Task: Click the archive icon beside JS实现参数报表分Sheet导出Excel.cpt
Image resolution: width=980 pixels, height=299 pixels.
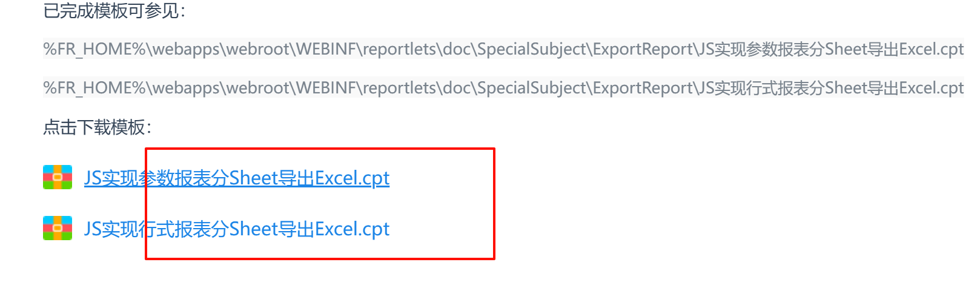Action: tap(58, 177)
